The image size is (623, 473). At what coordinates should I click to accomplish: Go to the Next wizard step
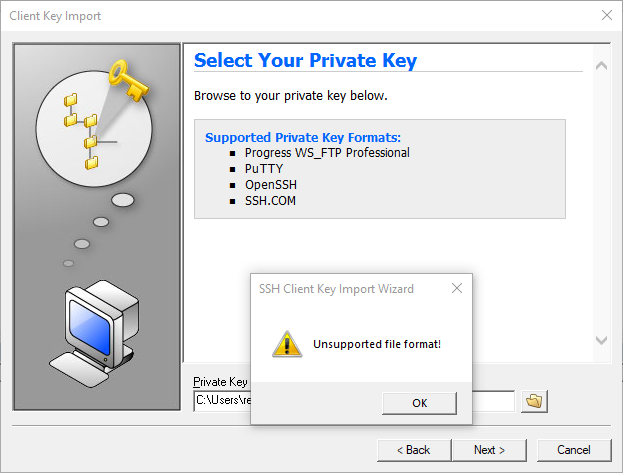point(489,450)
